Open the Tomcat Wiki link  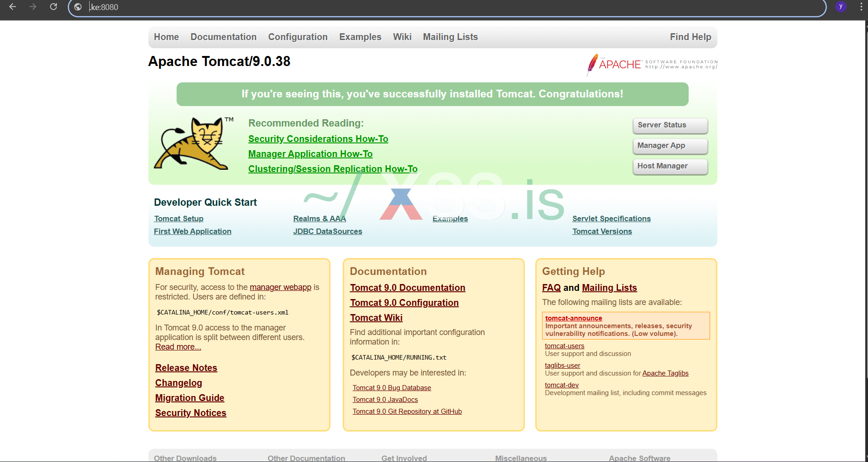[376, 318]
